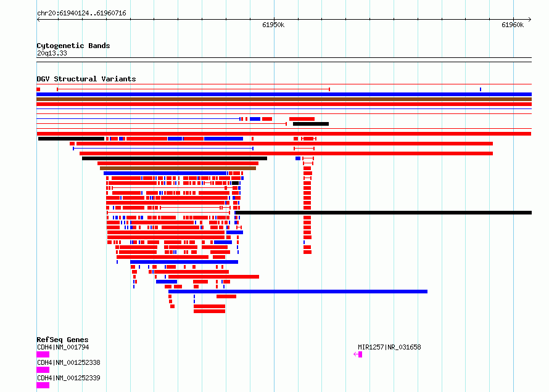Select the long blue variant bar spanning past MIR1257
The width and height of the screenshot is (549, 392).
point(298,292)
